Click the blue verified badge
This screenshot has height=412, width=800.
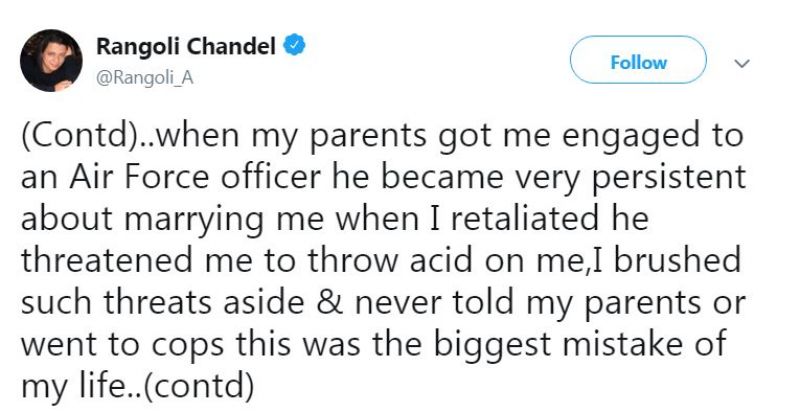point(296,47)
